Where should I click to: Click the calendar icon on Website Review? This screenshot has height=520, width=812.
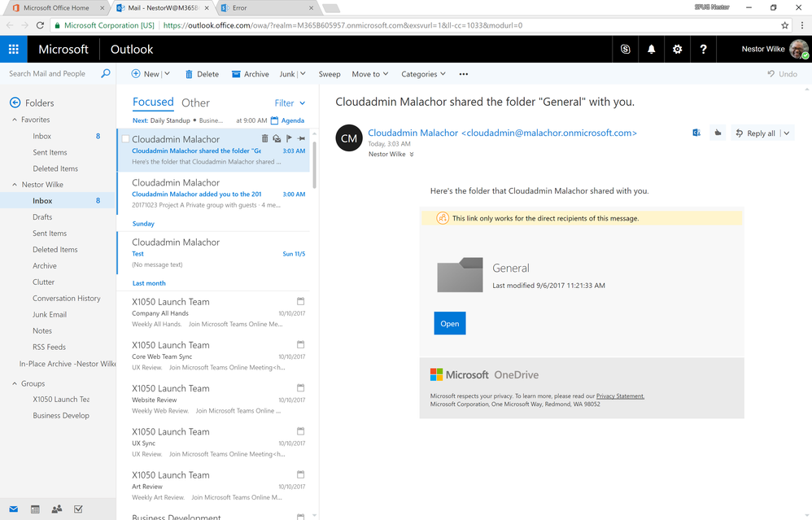coord(300,387)
